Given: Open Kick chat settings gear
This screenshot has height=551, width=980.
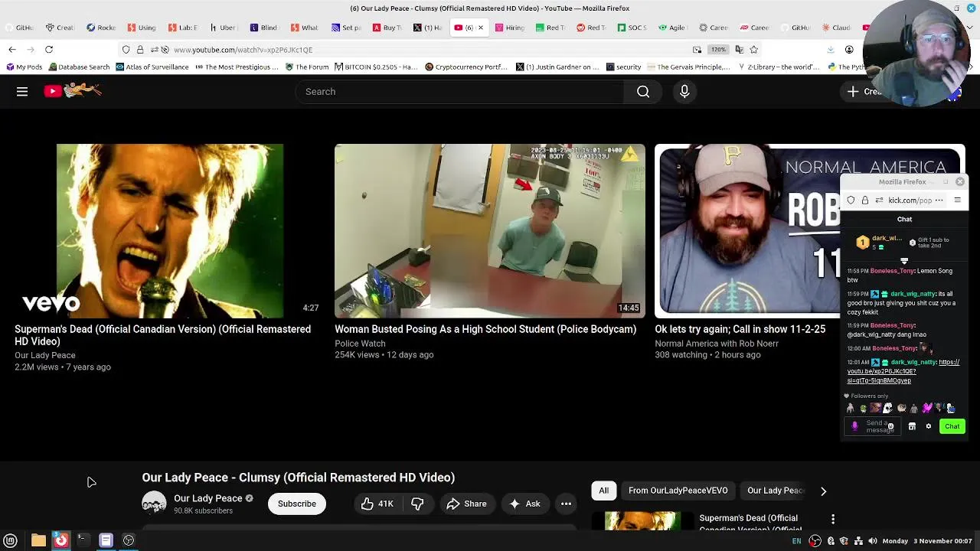Looking at the screenshot, I should point(928,426).
